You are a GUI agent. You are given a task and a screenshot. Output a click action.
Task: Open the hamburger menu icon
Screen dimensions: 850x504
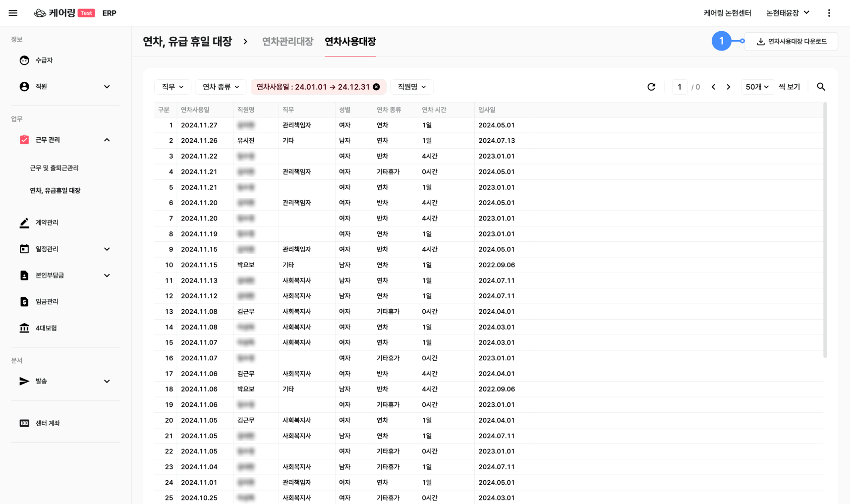[13, 13]
